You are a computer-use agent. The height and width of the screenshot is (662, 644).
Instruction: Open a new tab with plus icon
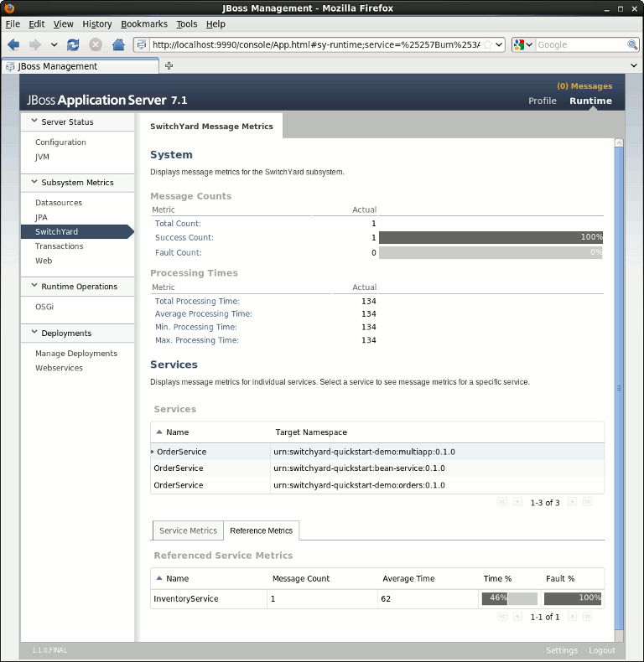[x=169, y=65]
